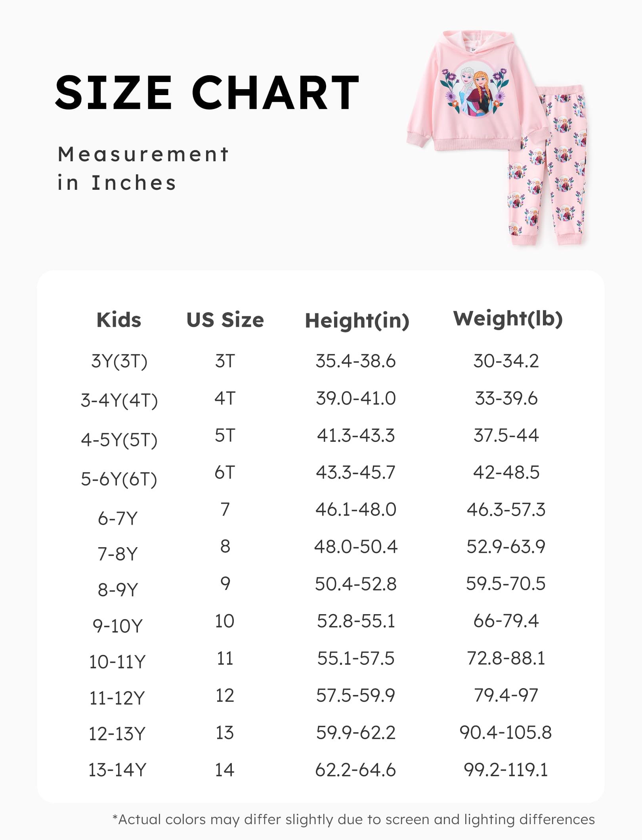
Task: Click height cell 48.0-50.4
Action: click(355, 547)
